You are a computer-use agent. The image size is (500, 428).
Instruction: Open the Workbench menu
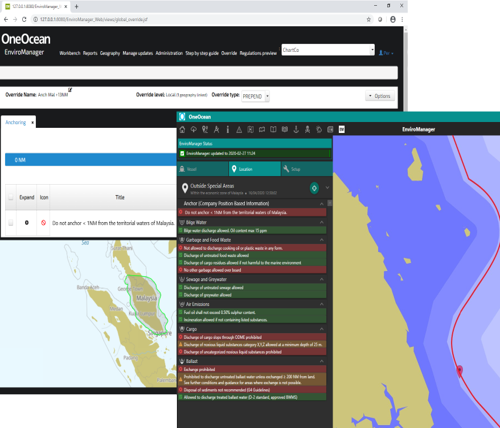point(70,53)
